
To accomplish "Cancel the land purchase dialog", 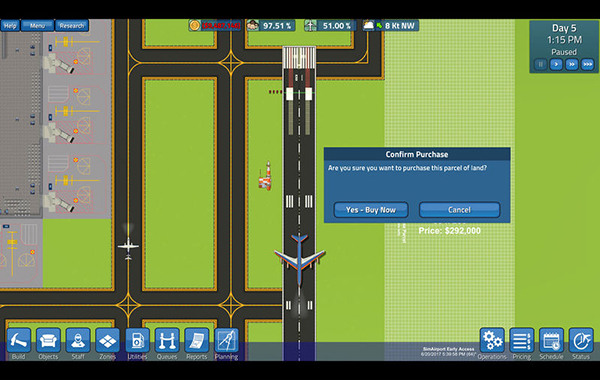I will (459, 210).
